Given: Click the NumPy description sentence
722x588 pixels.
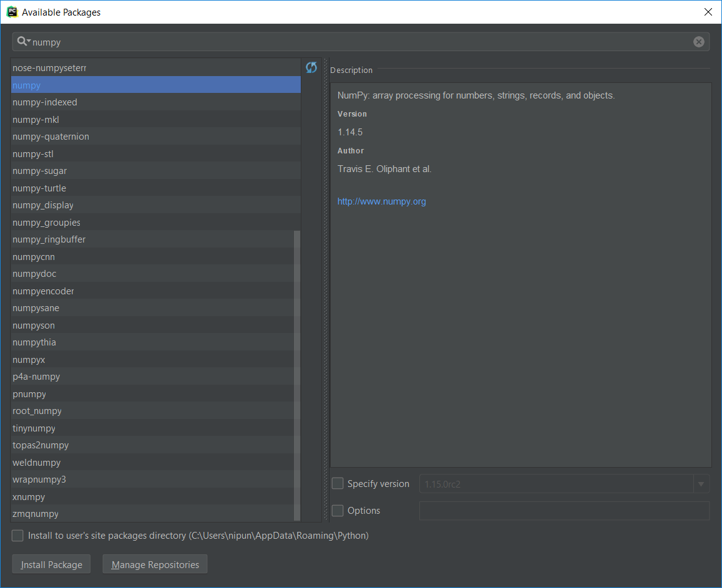Looking at the screenshot, I should pyautogui.click(x=476, y=95).
